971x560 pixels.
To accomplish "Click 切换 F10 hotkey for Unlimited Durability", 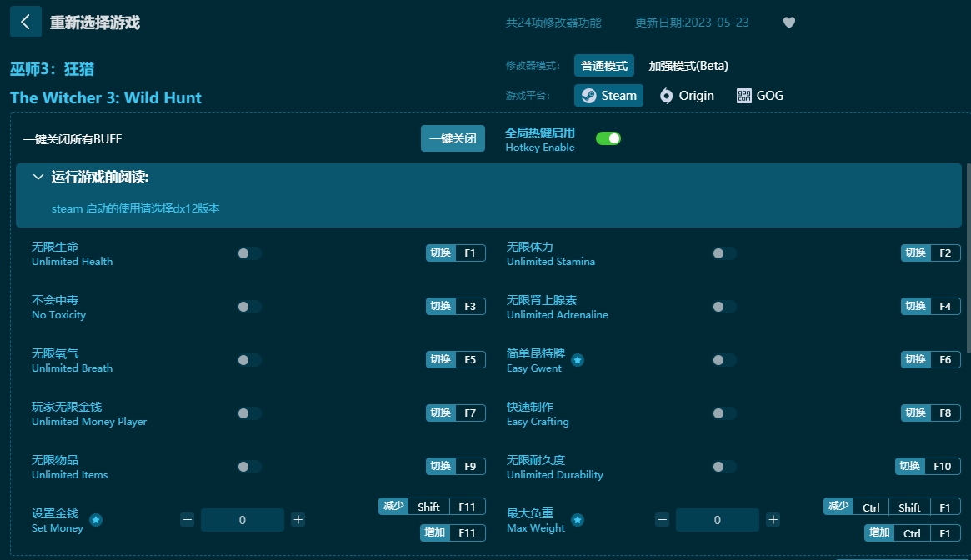I will click(928, 466).
